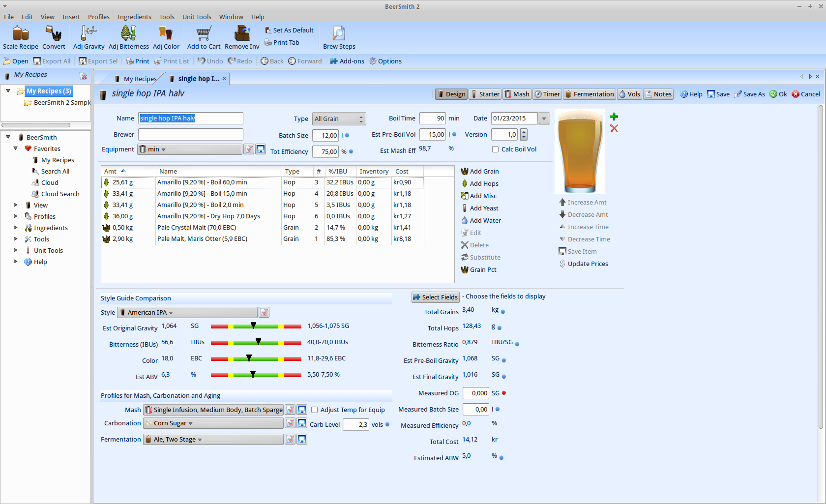Click Add Yeast
Viewport: 826px width, 504px height.
pos(480,208)
